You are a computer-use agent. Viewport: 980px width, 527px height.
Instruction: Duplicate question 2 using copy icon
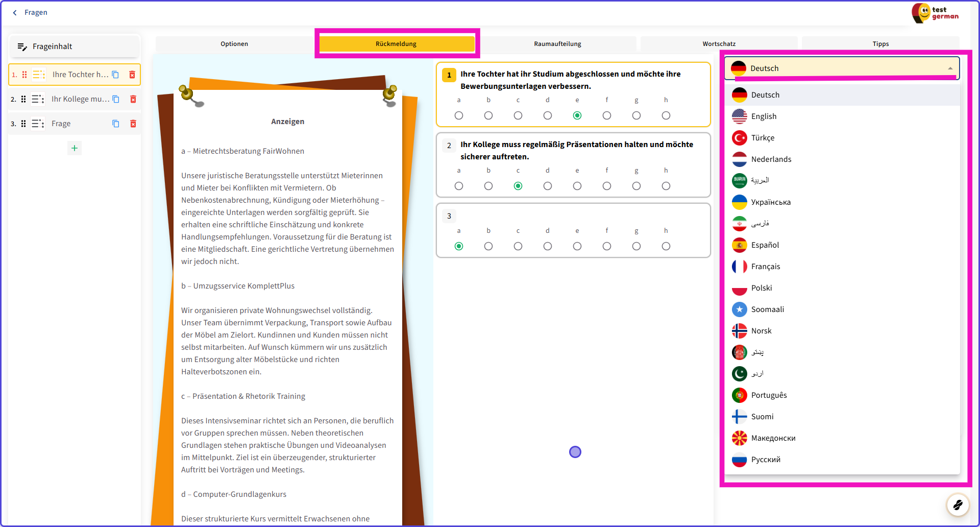(x=116, y=99)
